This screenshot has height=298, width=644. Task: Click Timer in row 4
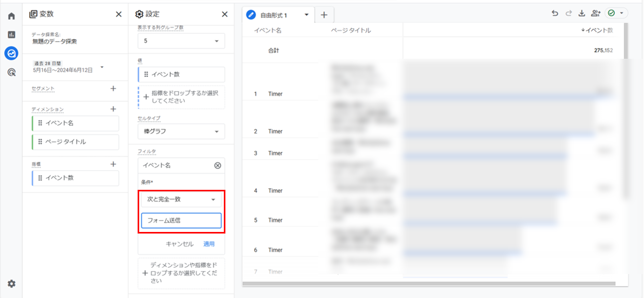point(275,191)
